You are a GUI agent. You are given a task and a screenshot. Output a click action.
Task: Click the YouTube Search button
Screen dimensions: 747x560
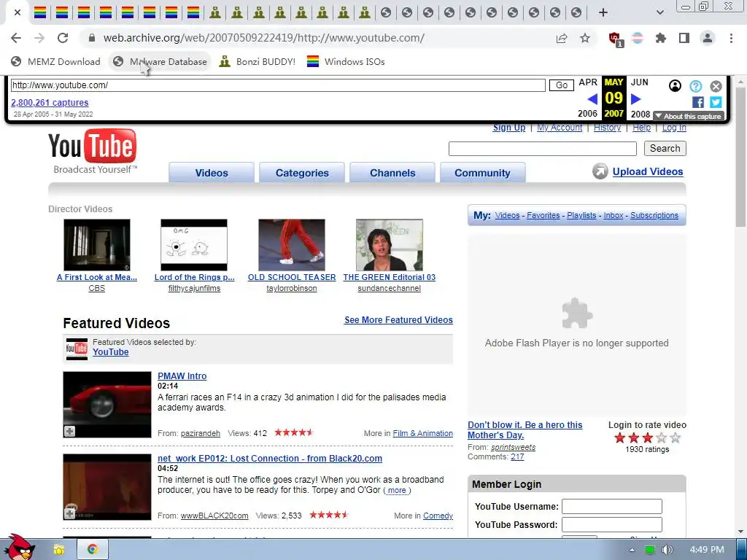coord(665,148)
